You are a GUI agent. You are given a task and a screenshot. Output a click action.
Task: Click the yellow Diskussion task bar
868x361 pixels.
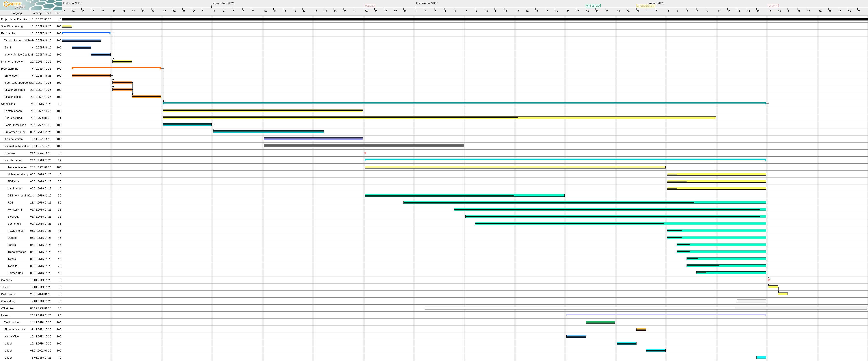click(782, 294)
